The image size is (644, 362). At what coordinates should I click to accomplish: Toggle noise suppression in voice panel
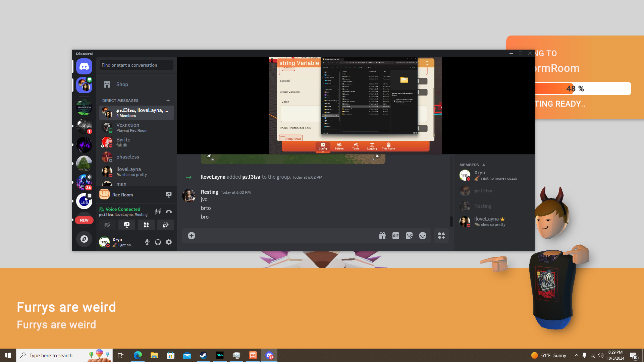pyautogui.click(x=158, y=212)
